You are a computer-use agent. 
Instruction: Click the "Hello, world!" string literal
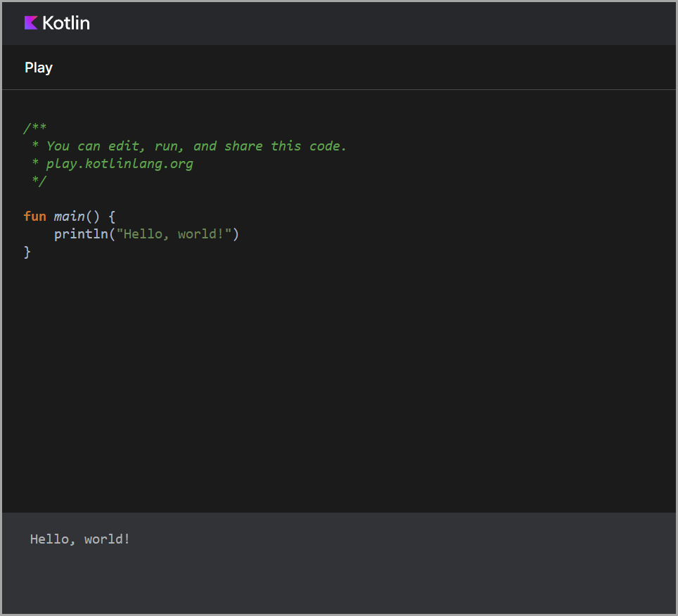click(174, 234)
